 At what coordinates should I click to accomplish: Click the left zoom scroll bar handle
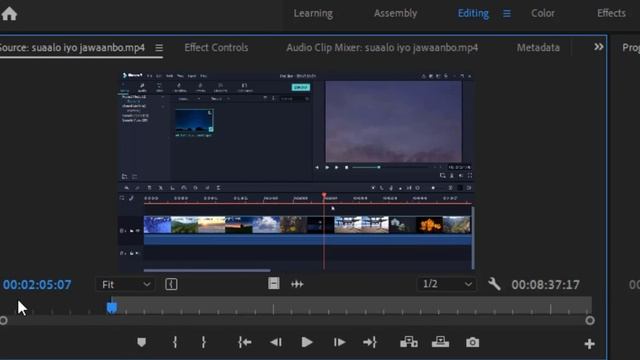3,320
